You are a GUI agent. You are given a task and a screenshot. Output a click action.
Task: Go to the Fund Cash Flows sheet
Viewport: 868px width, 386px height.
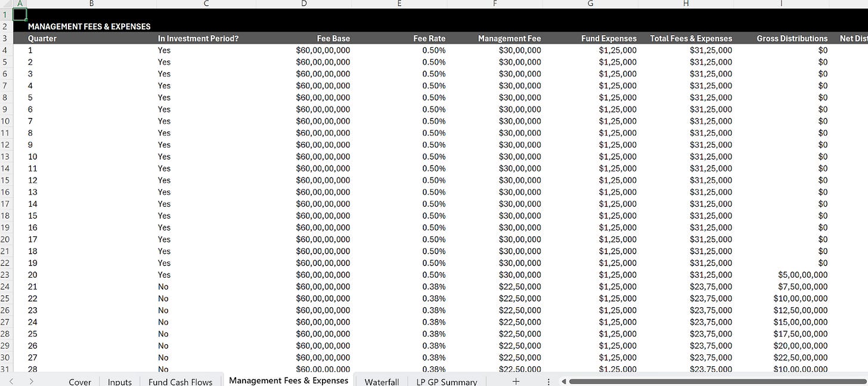coord(180,381)
